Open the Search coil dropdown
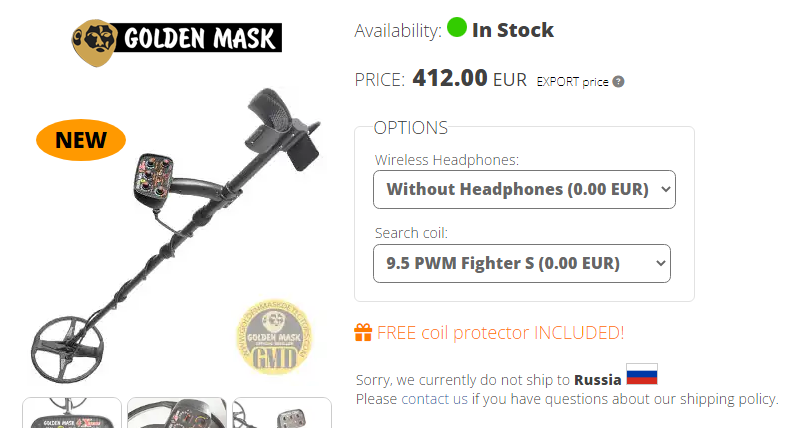The image size is (788, 428). click(x=522, y=263)
